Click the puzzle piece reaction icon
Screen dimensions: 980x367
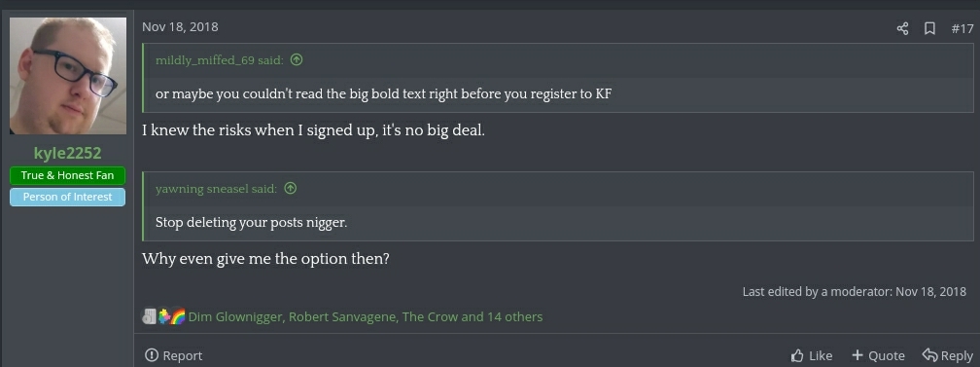pos(164,317)
